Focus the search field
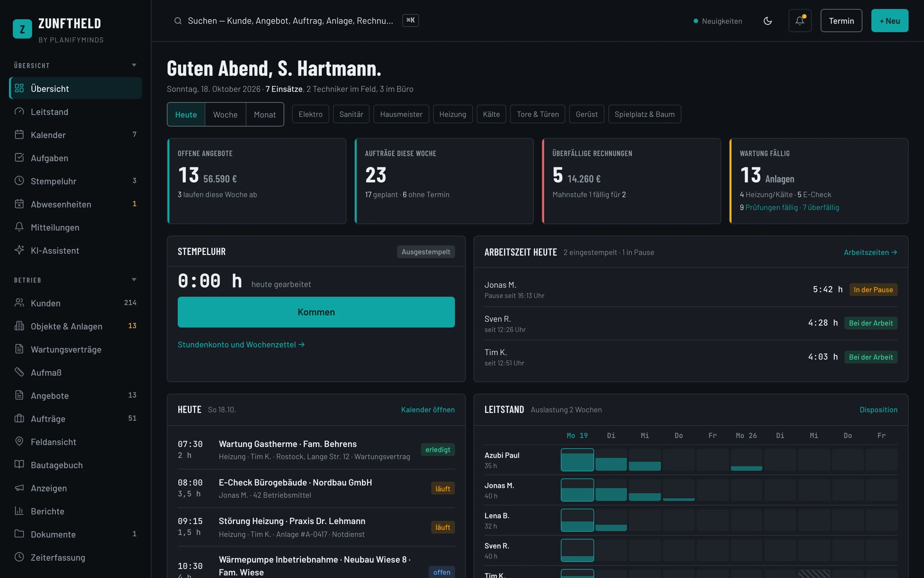924x578 pixels. (296, 21)
